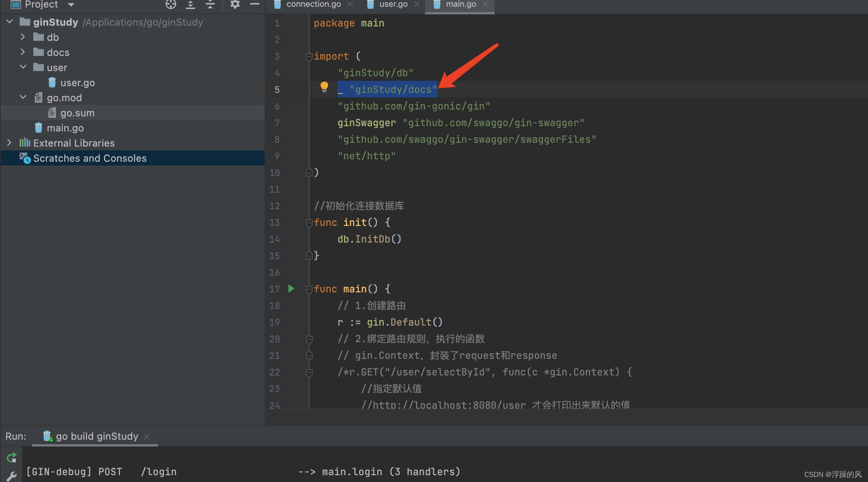Select the db folder row
868x482 pixels.
[x=132, y=37]
